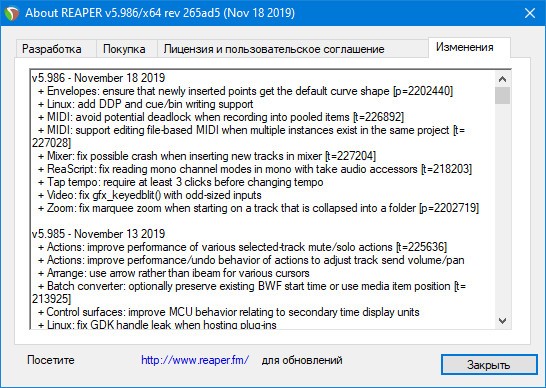
Task: Close the About REAPER dialog with X
Action: [x=530, y=13]
